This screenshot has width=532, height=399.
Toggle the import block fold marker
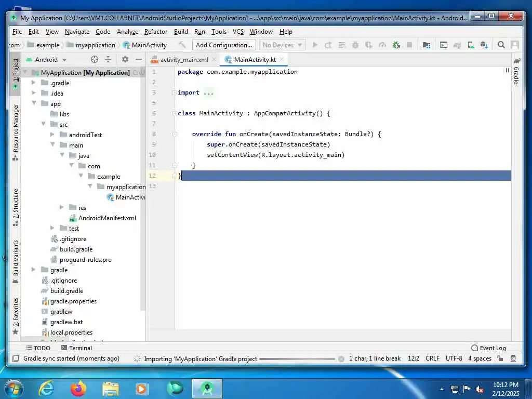(x=175, y=92)
